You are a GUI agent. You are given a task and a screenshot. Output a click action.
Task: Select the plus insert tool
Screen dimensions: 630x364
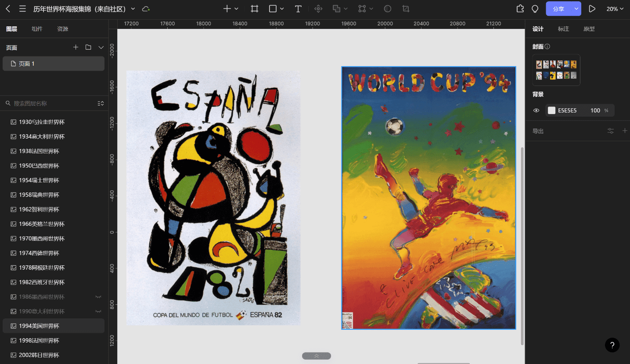coord(227,9)
